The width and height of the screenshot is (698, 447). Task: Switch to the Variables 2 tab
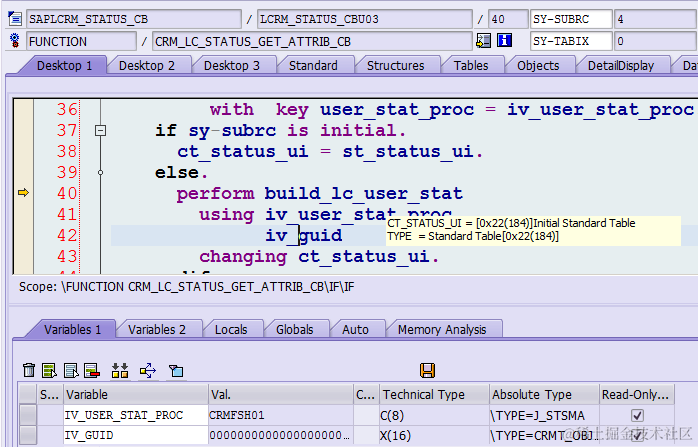(x=157, y=330)
